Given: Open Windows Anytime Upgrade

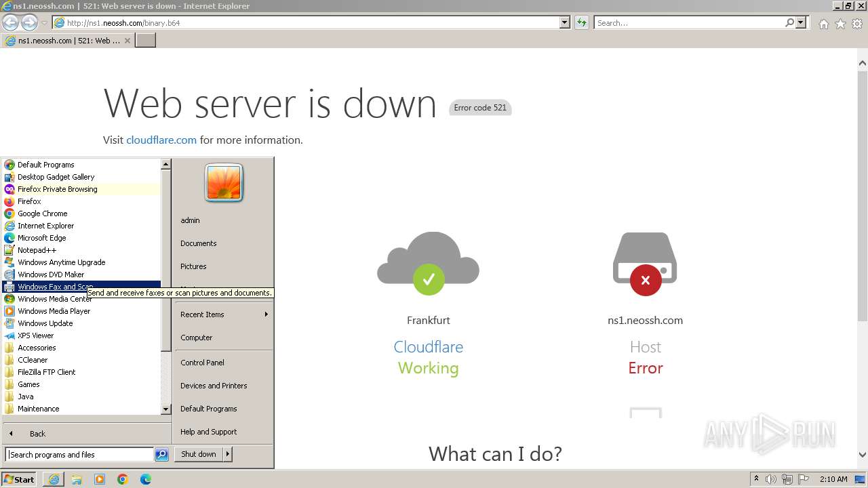Looking at the screenshot, I should click(x=81, y=262).
